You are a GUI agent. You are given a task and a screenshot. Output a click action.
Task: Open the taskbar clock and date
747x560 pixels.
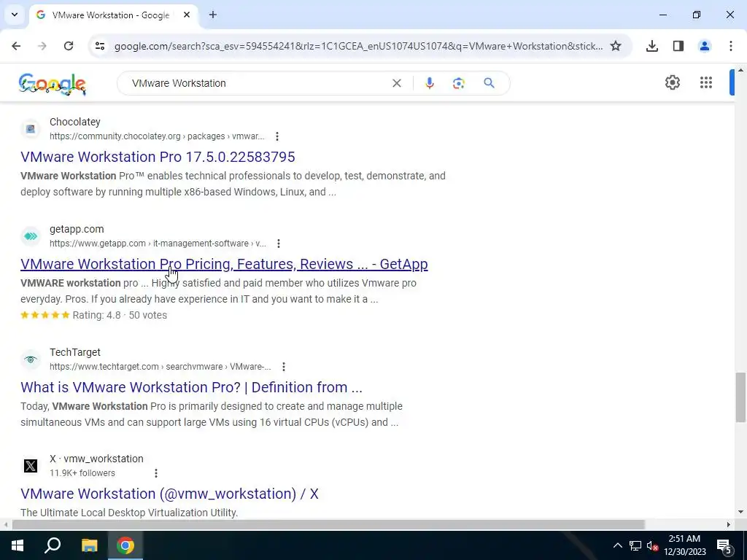point(684,545)
